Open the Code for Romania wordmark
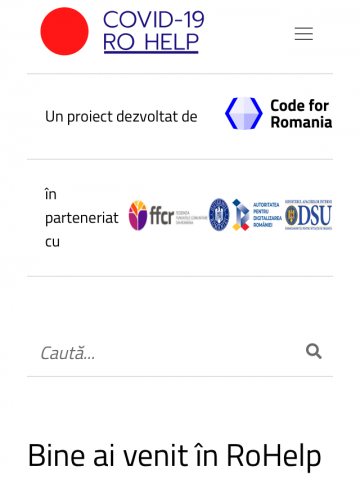The height and width of the screenshot is (489, 360). tap(301, 114)
